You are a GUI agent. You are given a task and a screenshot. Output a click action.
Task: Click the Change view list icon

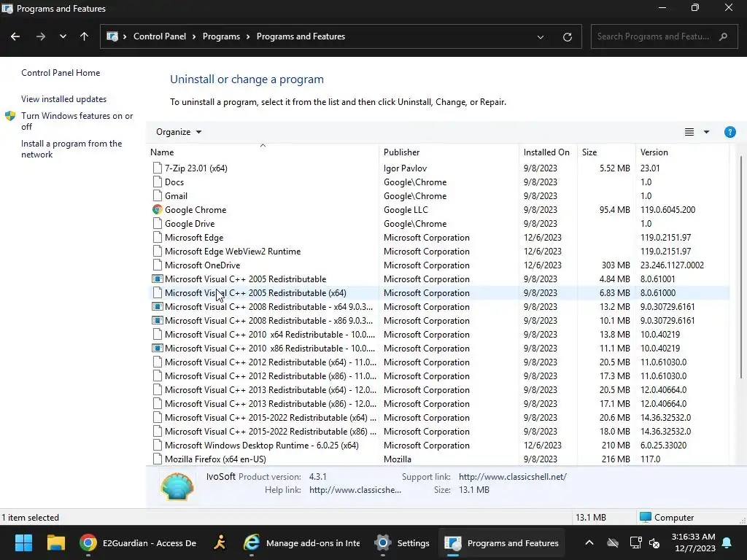pos(689,132)
